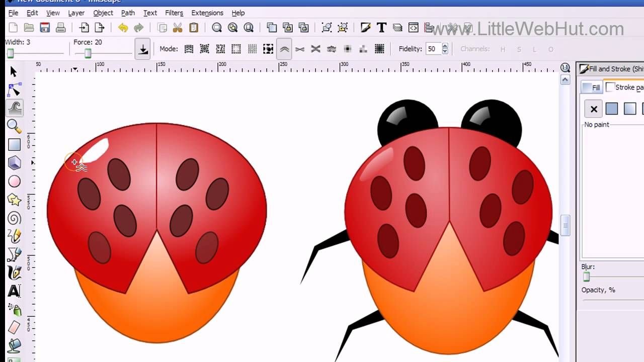Click the Force slider handle
Viewport: 644px width, 362px height.
[88, 53]
